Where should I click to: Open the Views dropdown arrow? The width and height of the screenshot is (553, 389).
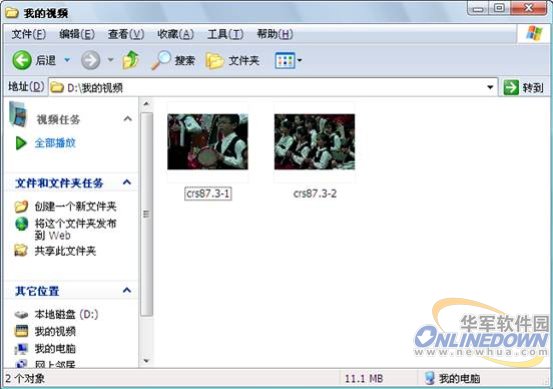299,60
